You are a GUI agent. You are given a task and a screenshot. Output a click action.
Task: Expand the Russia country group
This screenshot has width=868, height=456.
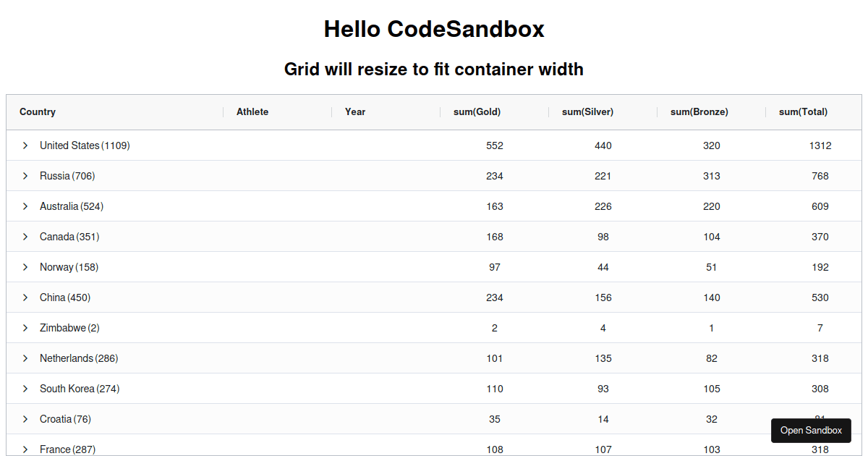[25, 176]
